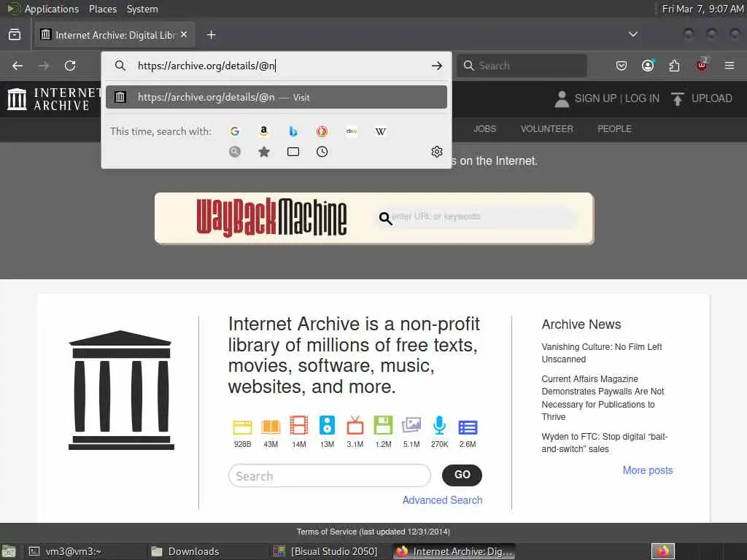Select the Internet Archive browser tab
This screenshot has width=747, height=560.
click(115, 35)
